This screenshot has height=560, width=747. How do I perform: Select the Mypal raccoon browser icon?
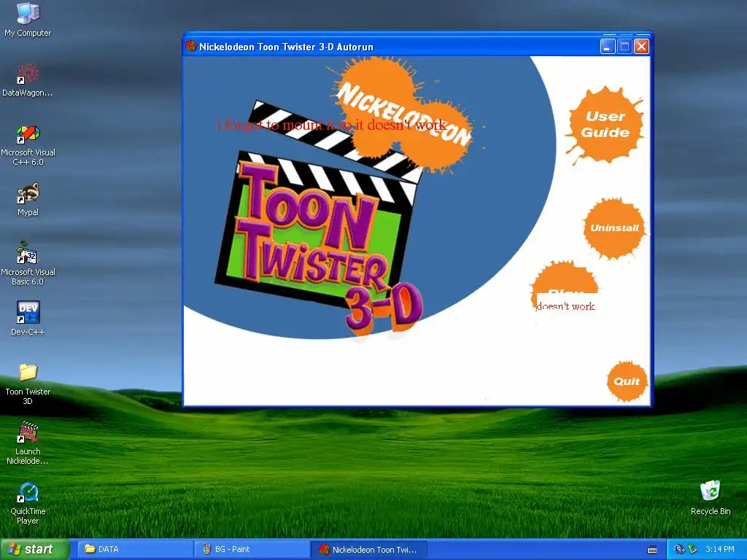tap(28, 200)
